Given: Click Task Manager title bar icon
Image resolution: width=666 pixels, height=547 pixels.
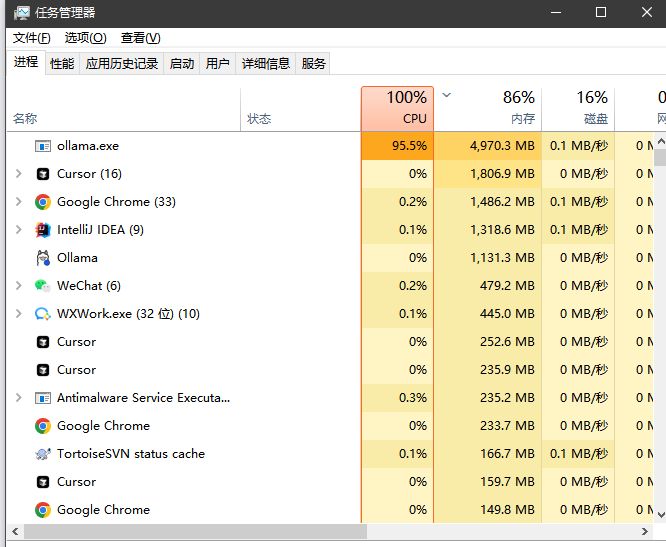Looking at the screenshot, I should tap(21, 13).
